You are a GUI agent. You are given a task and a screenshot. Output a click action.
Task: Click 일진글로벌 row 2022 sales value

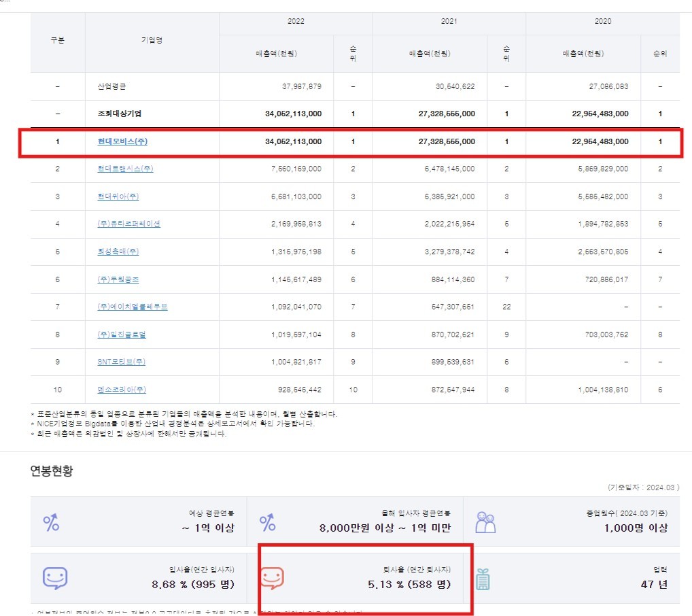pyautogui.click(x=296, y=335)
